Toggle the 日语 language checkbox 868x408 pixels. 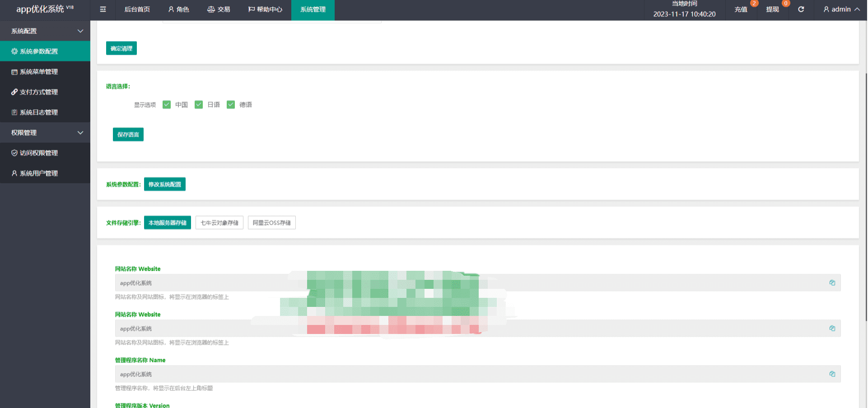199,105
